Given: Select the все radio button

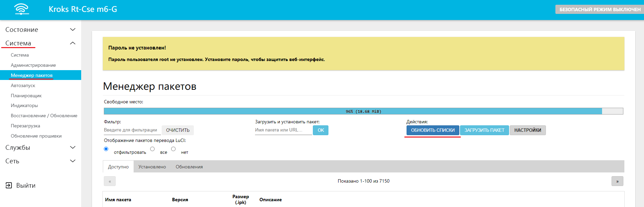Looking at the screenshot, I should click(153, 149).
